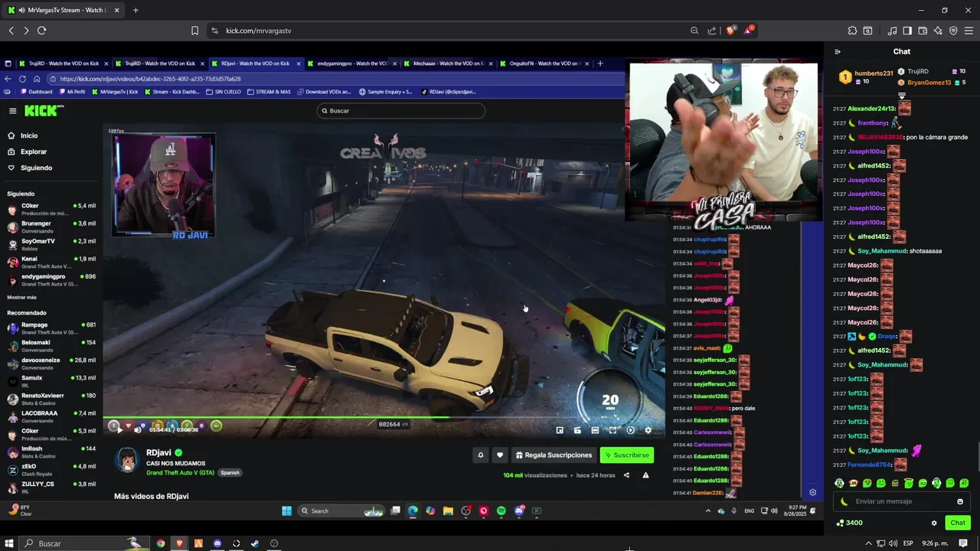Open the Brunenger followed channel
The height and width of the screenshot is (551, 980).
click(x=51, y=227)
